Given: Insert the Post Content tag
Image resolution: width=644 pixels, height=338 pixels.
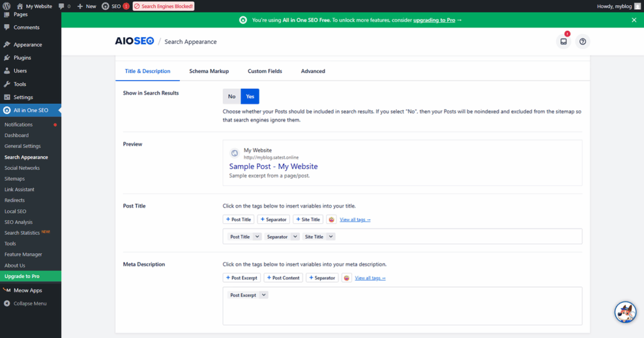Looking at the screenshot, I should 284,278.
